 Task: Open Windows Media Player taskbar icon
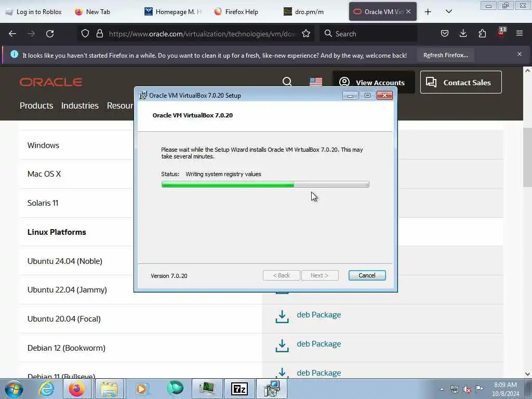[x=141, y=389]
